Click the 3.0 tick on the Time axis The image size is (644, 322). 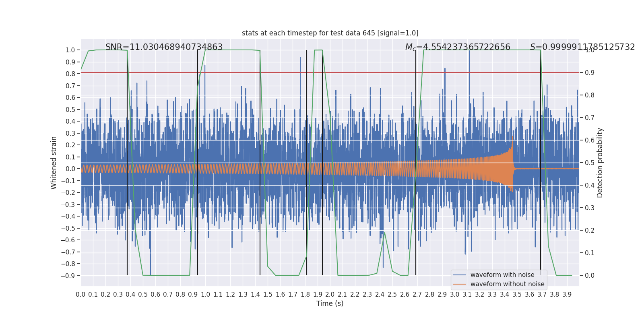click(x=455, y=294)
